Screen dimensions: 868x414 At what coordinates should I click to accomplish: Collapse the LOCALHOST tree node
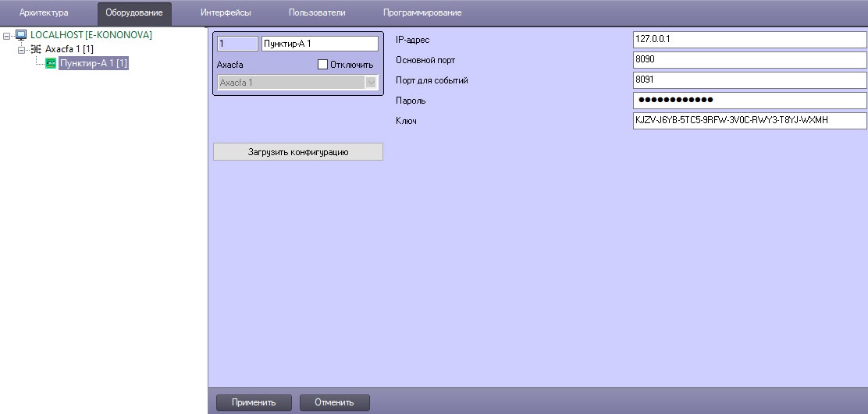[x=7, y=35]
